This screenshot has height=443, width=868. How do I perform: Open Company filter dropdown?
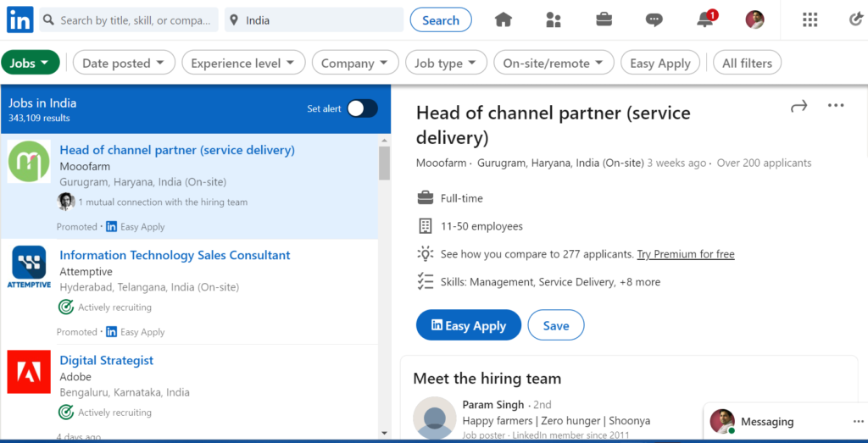(x=355, y=63)
